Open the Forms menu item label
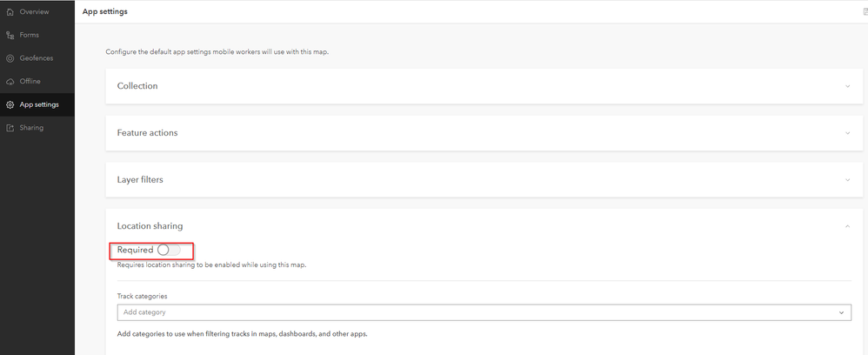The height and width of the screenshot is (355, 868). click(30, 36)
